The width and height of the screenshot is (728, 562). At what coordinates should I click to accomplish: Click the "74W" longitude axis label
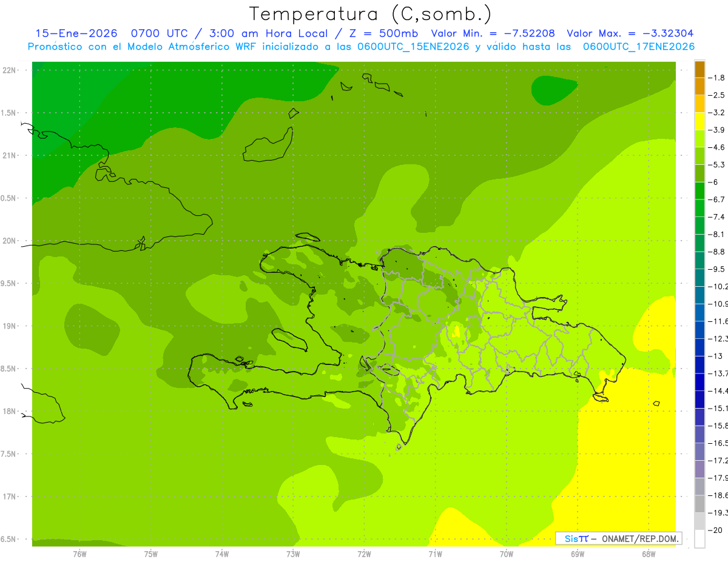coord(222,554)
